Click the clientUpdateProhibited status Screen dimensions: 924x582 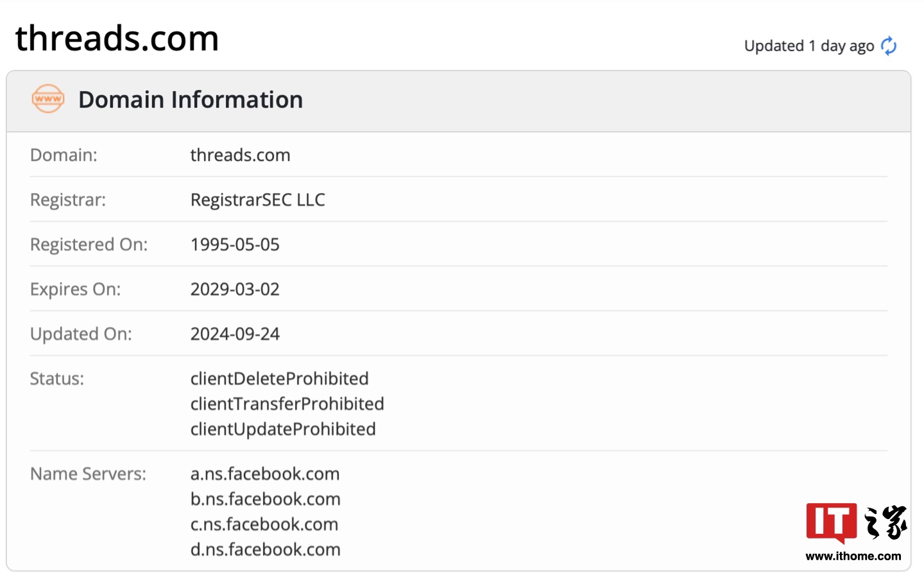[283, 429]
